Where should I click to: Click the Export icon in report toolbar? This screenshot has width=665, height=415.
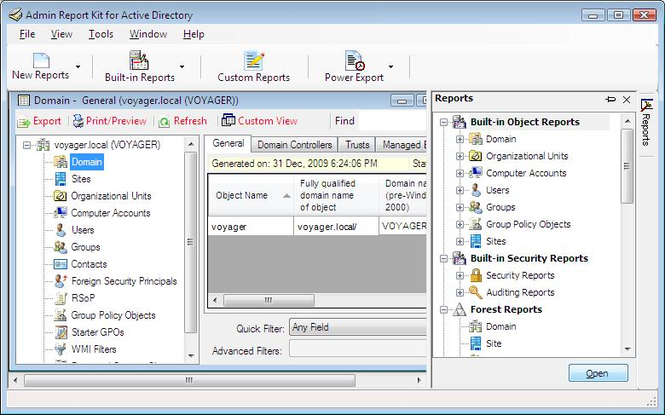(23, 122)
